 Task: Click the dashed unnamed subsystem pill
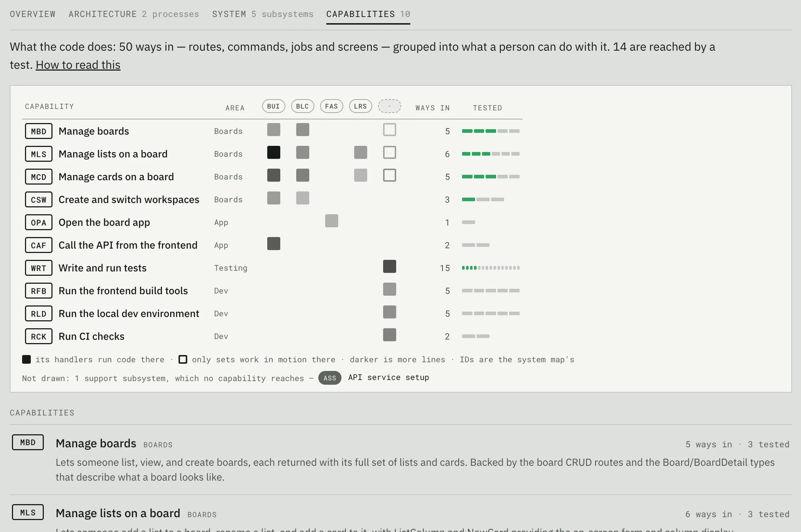(x=389, y=106)
